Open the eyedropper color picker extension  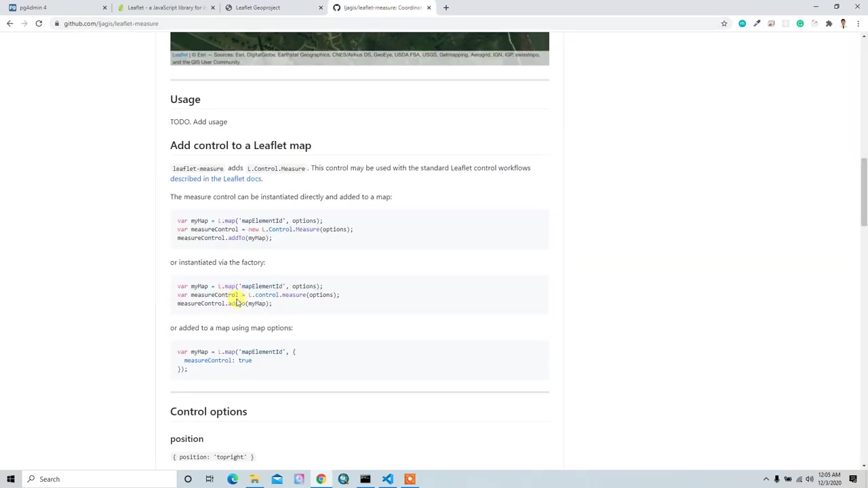pos(757,24)
